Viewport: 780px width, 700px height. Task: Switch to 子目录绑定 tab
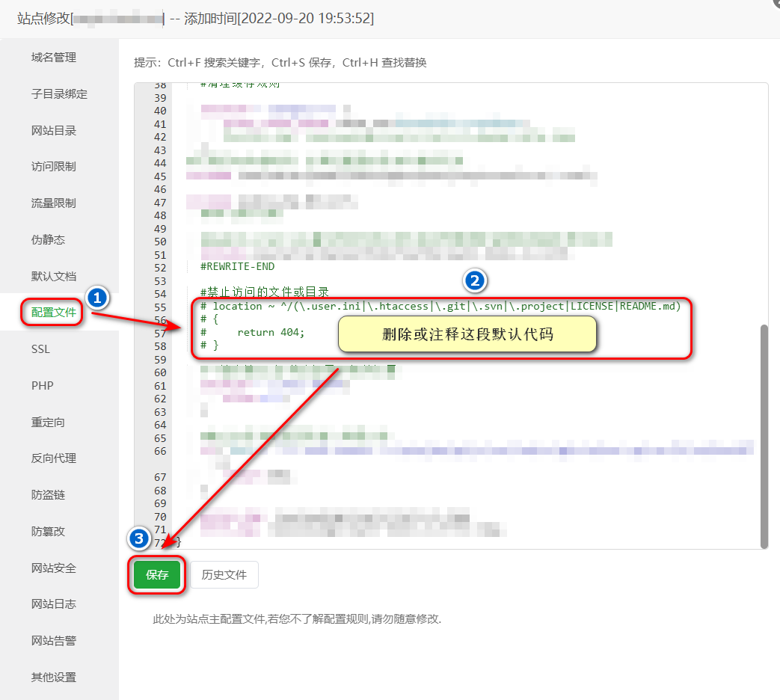coord(59,94)
